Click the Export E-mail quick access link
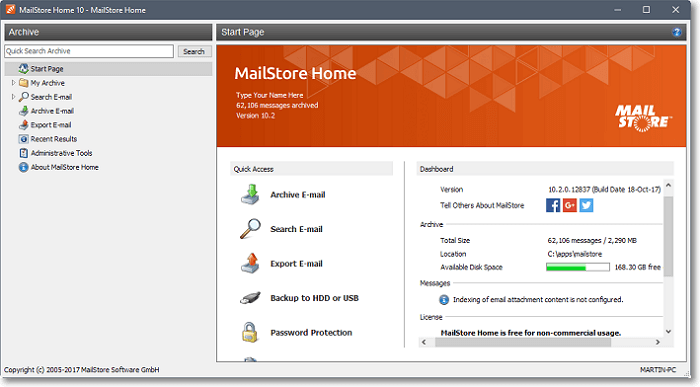The height and width of the screenshot is (387, 700). [296, 263]
